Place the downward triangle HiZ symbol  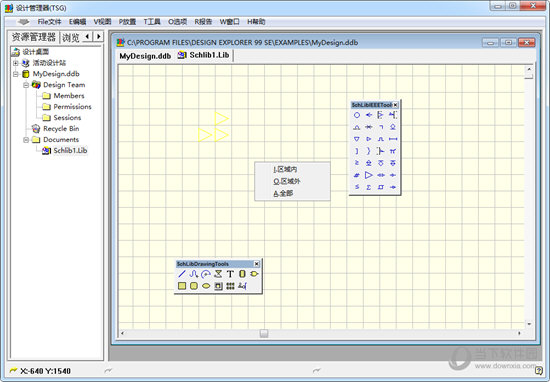tap(357, 139)
